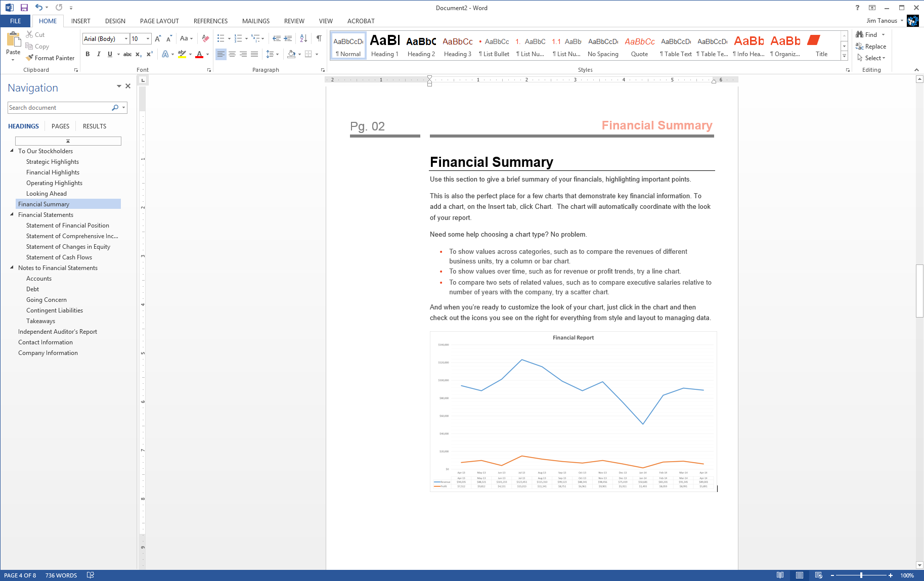Click the Replace command

870,47
